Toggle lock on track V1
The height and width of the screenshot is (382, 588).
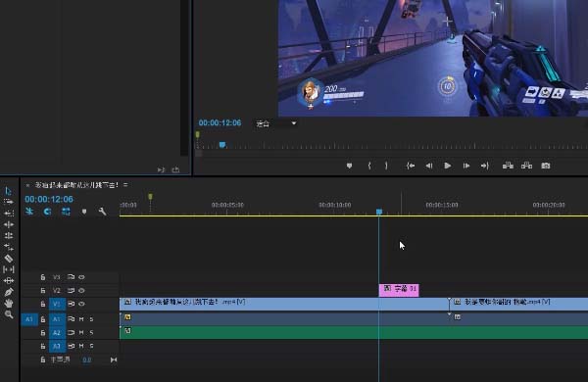pyautogui.click(x=43, y=304)
